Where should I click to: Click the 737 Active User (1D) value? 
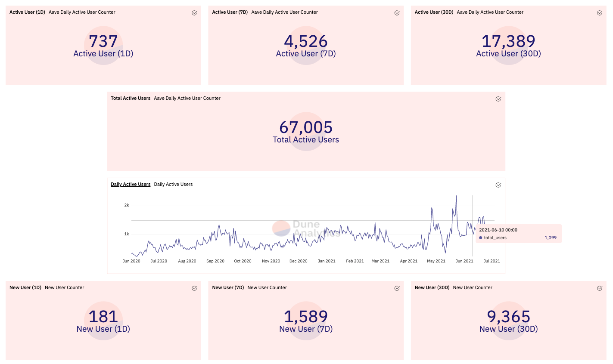click(103, 41)
